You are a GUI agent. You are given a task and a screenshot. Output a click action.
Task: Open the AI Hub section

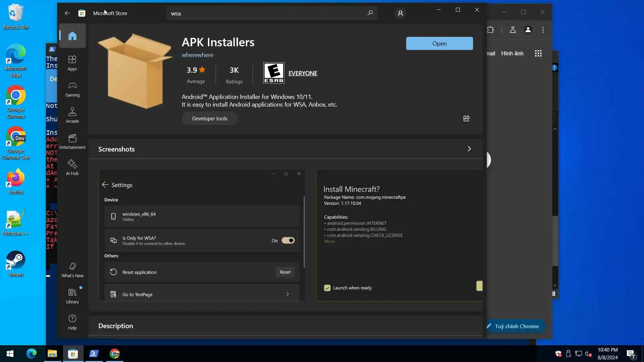[72, 167]
